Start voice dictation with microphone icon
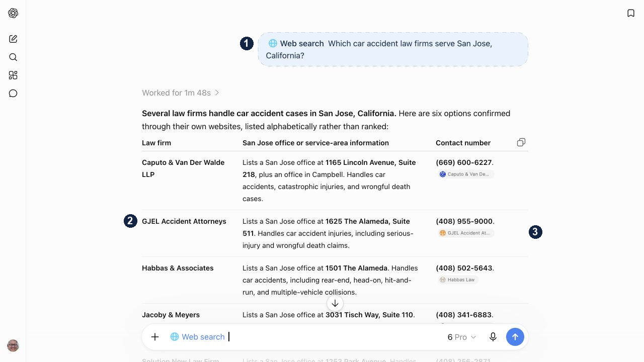The height and width of the screenshot is (362, 644). coord(493,337)
